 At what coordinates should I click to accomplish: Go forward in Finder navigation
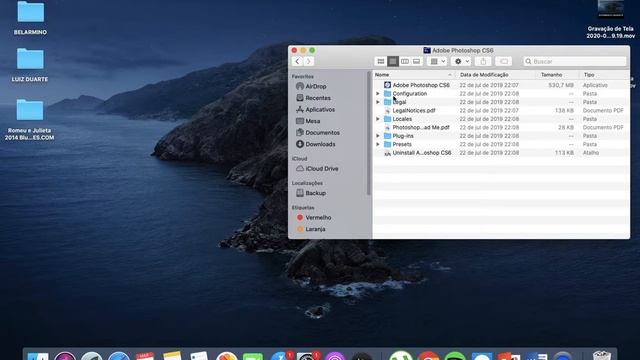coord(309,61)
